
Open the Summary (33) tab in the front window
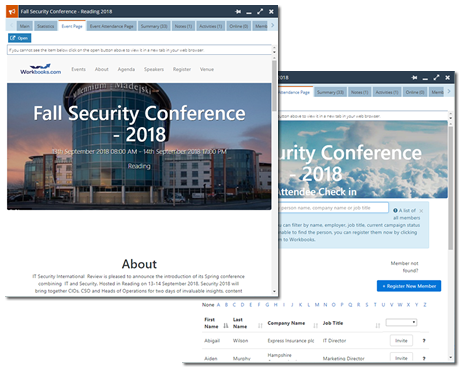click(x=154, y=26)
